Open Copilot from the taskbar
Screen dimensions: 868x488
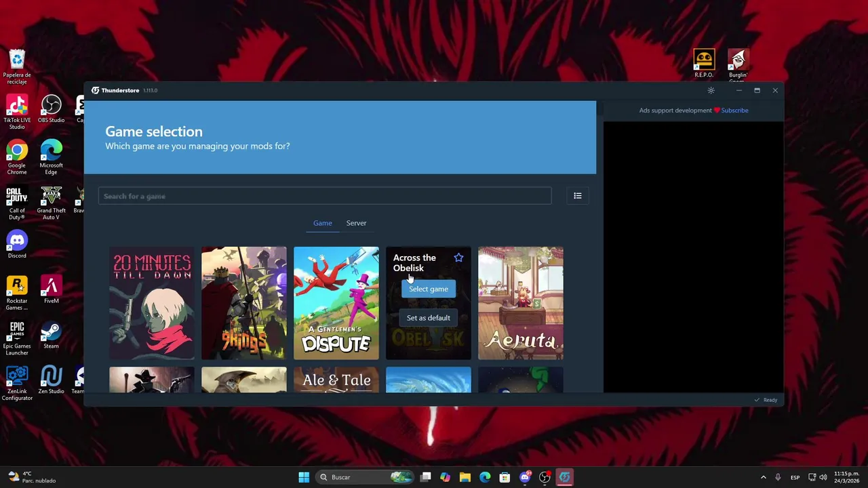[x=445, y=477]
